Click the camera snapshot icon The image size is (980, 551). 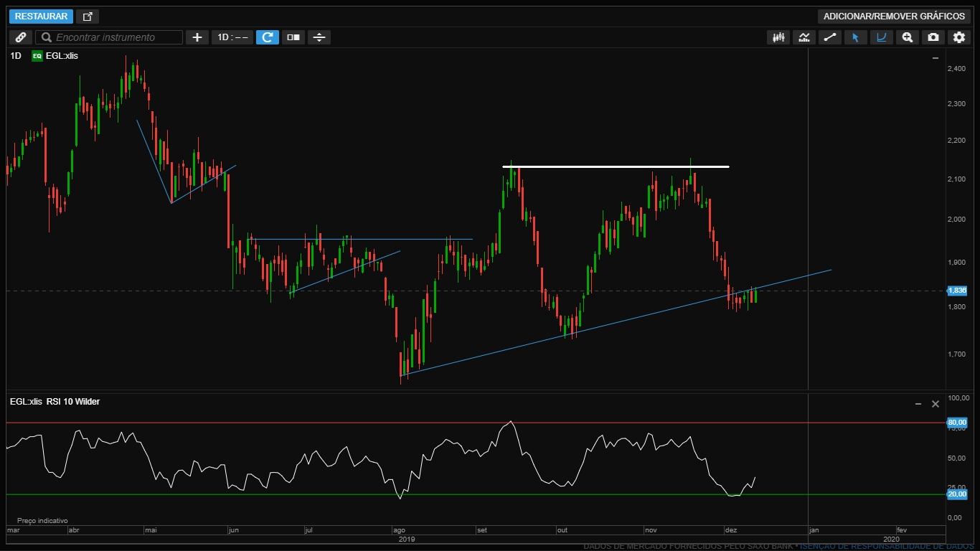[x=933, y=37]
